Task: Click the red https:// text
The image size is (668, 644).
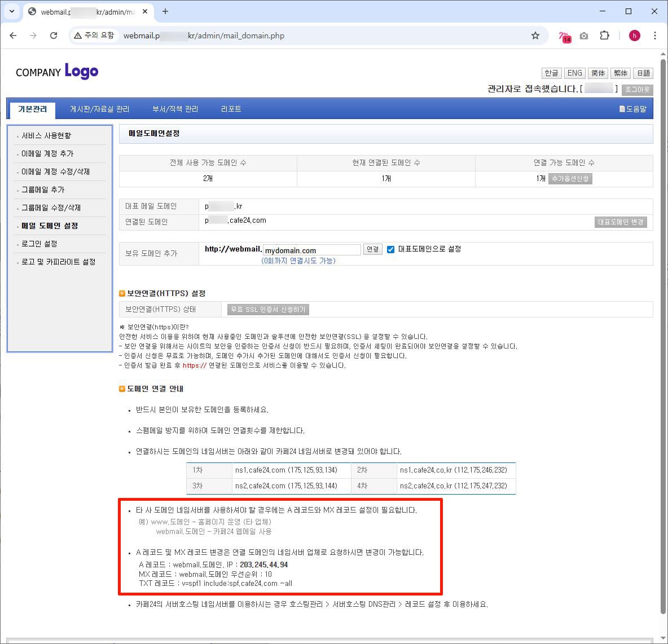Action: [194, 365]
